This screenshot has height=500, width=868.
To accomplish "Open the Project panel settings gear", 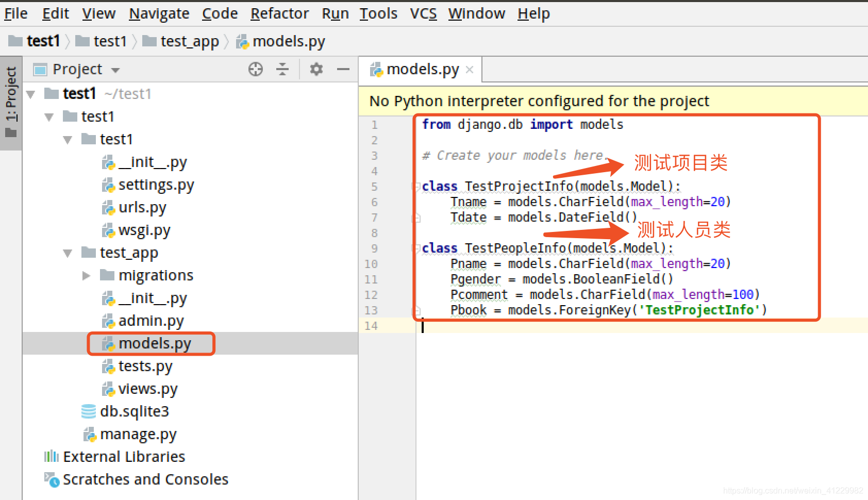I will click(316, 69).
